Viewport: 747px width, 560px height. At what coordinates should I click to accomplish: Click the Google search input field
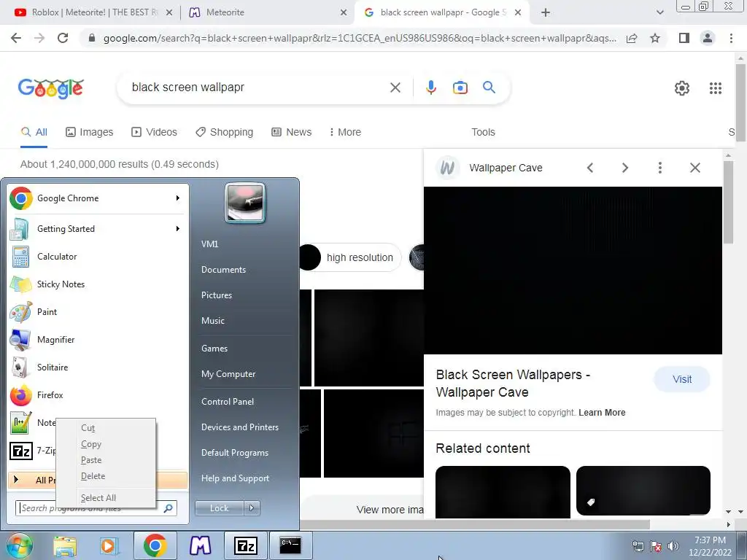258,87
